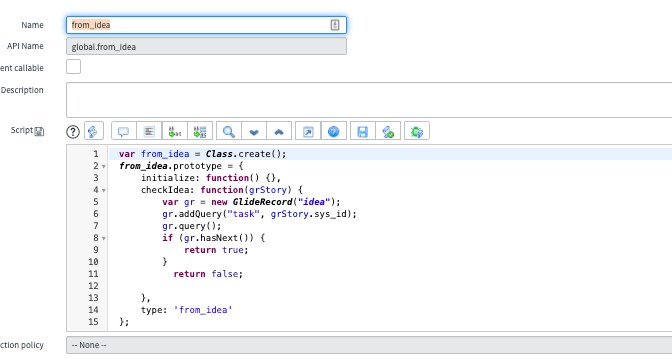This screenshot has height=361, width=672.
Task: Collapse the code fold arrow at line 8
Action: [x=104, y=238]
